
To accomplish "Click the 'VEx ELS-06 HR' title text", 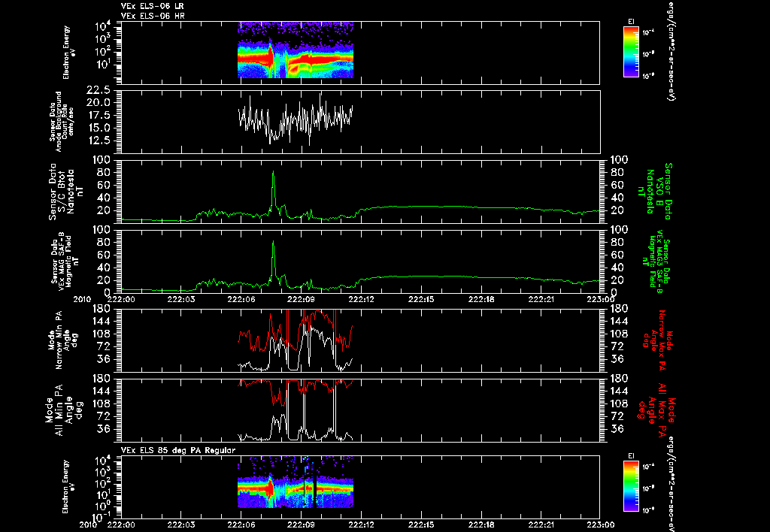I will pyautogui.click(x=153, y=17).
